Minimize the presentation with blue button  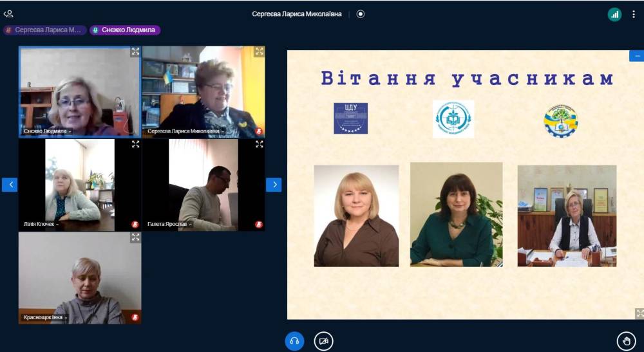pos(636,56)
